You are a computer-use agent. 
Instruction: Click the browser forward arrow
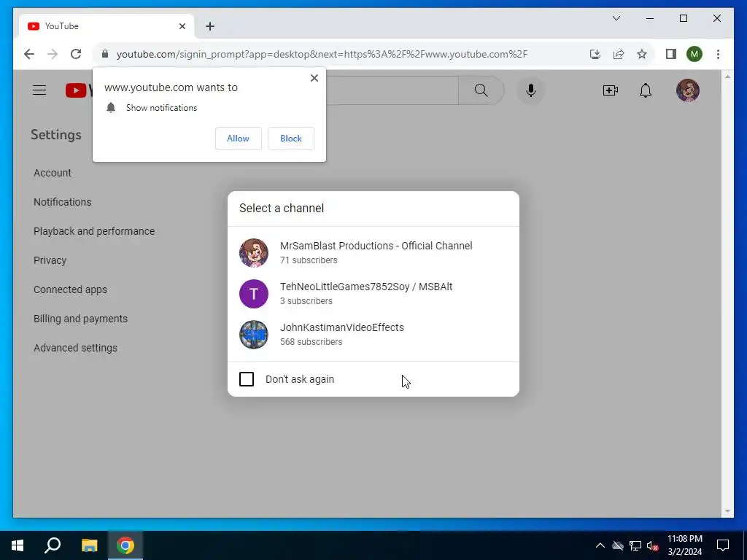[53, 54]
